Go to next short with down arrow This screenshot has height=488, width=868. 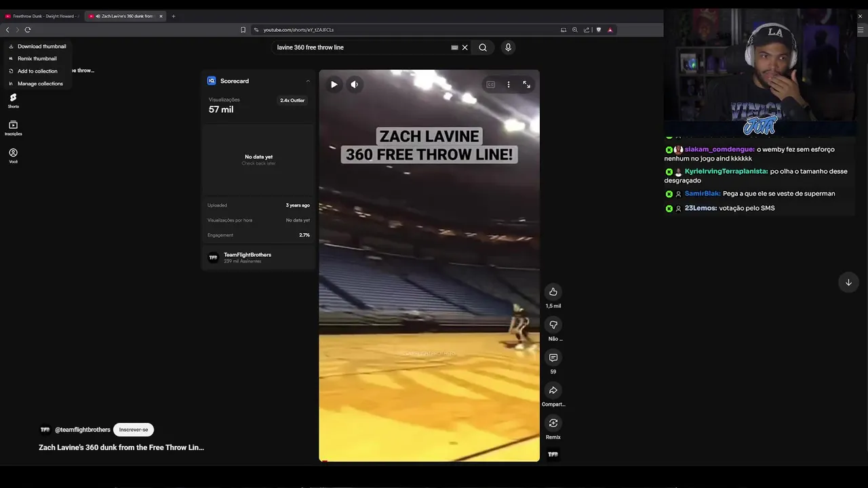coord(848,283)
